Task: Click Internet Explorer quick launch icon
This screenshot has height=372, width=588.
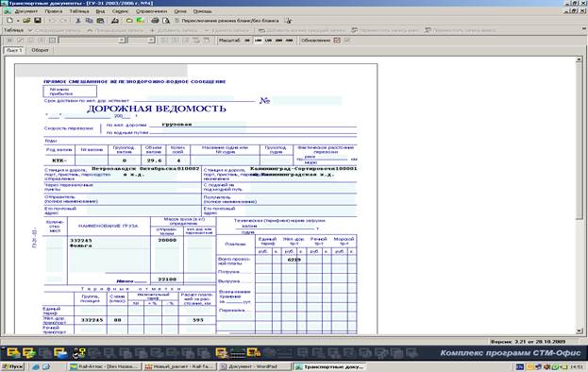Action: point(35,366)
